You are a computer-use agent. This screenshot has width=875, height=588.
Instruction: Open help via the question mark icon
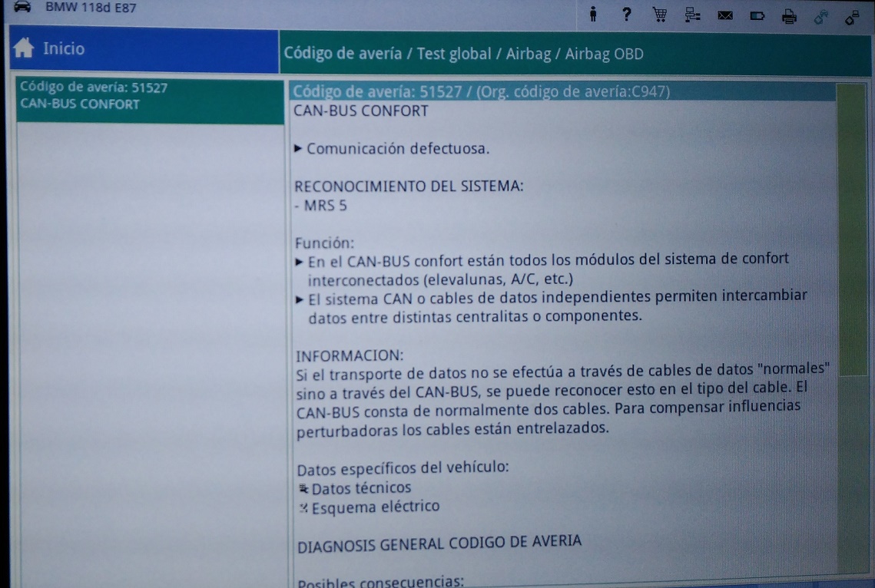627,14
